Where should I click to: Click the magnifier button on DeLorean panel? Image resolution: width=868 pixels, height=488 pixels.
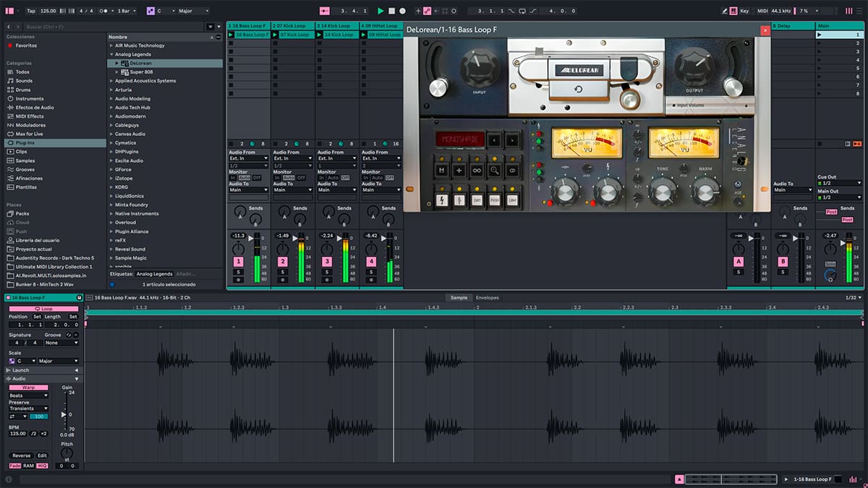point(495,170)
